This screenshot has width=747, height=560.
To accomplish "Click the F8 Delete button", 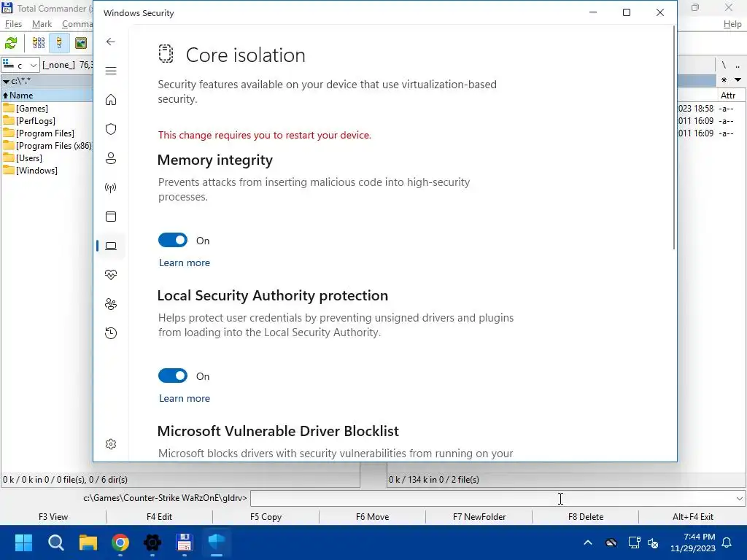I will pyautogui.click(x=586, y=517).
